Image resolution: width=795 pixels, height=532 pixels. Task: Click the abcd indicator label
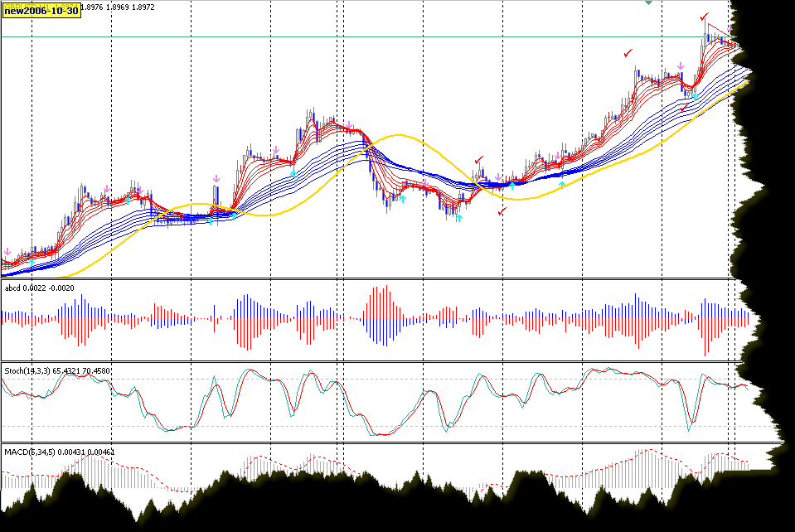[x=14, y=288]
